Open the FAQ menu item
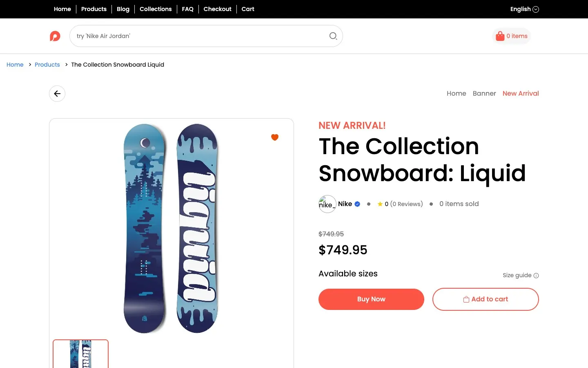The height and width of the screenshot is (368, 588). pos(187,9)
